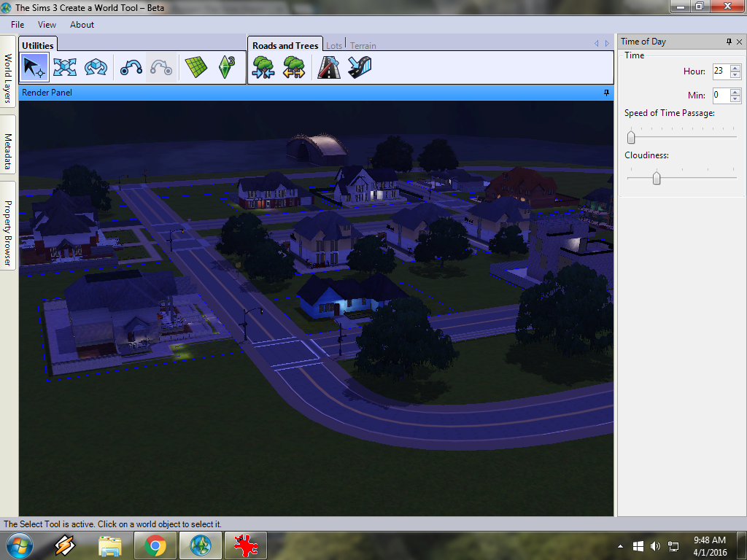Image resolution: width=747 pixels, height=560 pixels.
Task: Increase the Hour value with up arrow
Action: (x=735, y=68)
